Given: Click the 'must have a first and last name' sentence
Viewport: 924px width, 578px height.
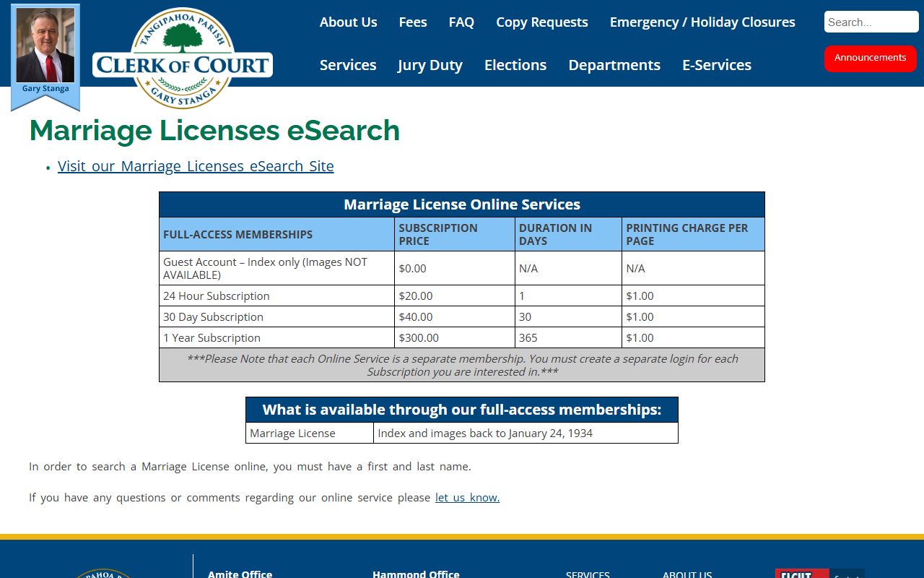Looking at the screenshot, I should click(x=250, y=467).
